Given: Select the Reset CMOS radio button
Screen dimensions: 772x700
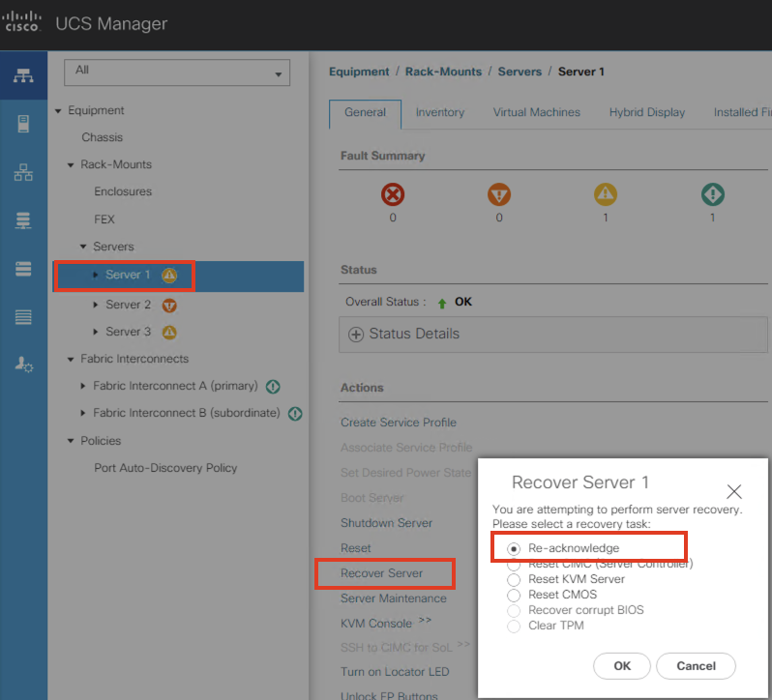Looking at the screenshot, I should point(514,595).
